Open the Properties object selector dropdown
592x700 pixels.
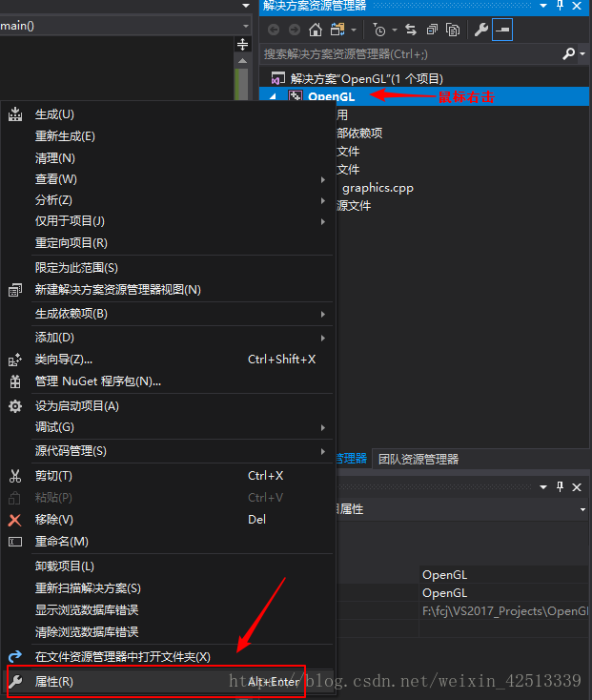coord(582,509)
